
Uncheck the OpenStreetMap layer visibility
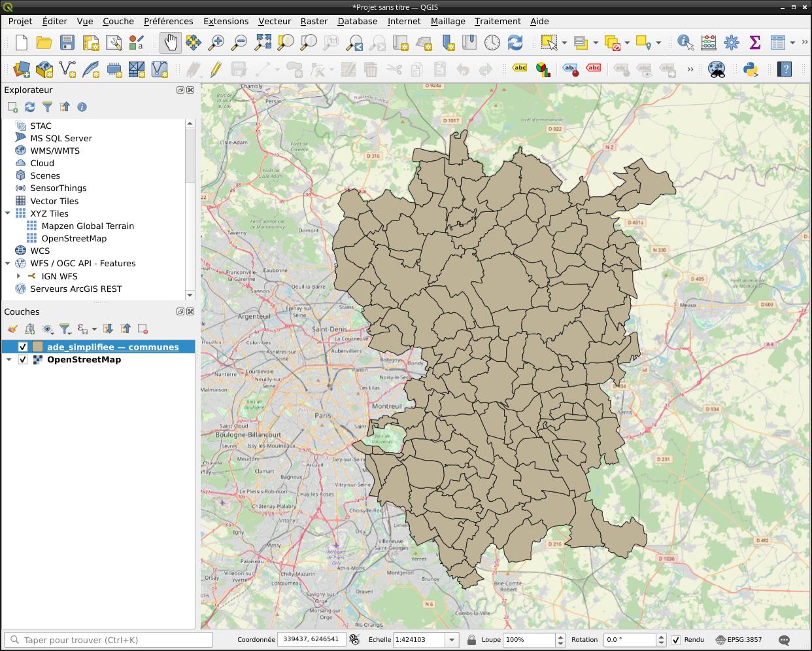click(x=23, y=359)
